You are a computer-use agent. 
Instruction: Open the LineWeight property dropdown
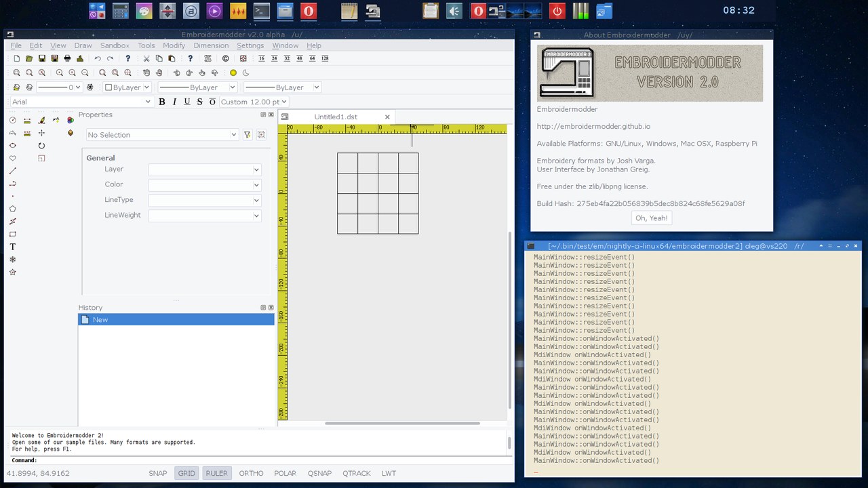(205, 216)
